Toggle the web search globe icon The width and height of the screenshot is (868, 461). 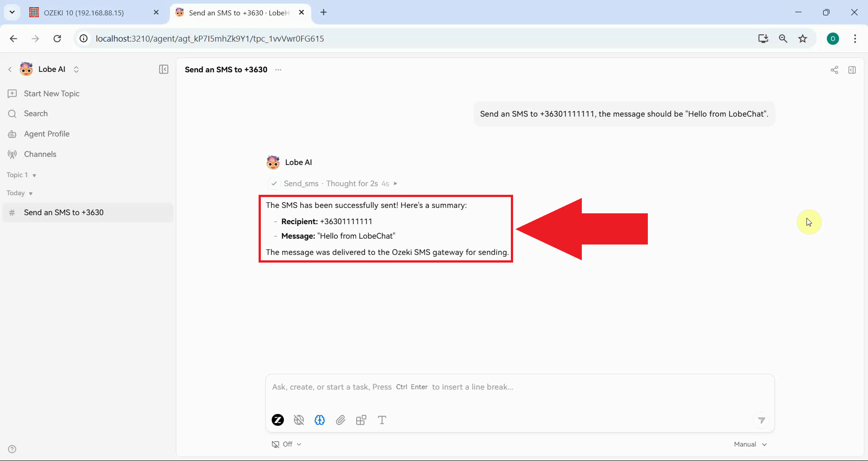click(299, 420)
